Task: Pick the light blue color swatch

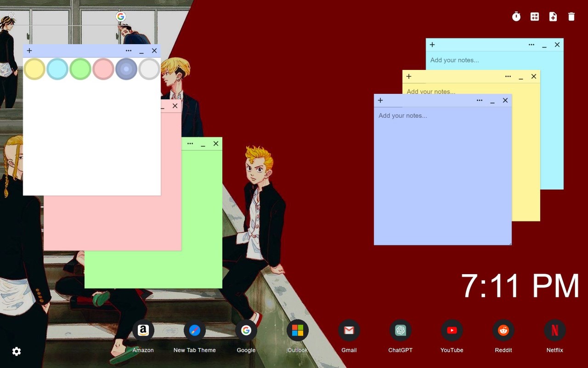Action: click(x=57, y=69)
